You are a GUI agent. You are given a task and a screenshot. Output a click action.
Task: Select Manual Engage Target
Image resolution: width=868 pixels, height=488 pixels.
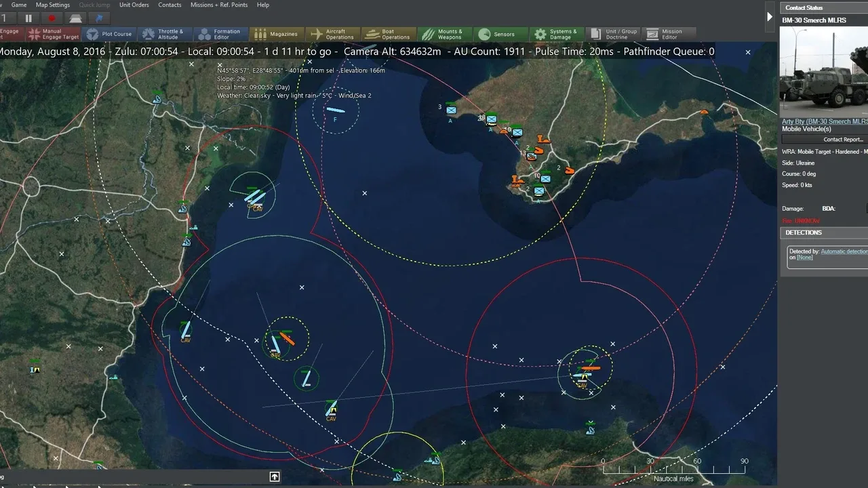point(54,34)
